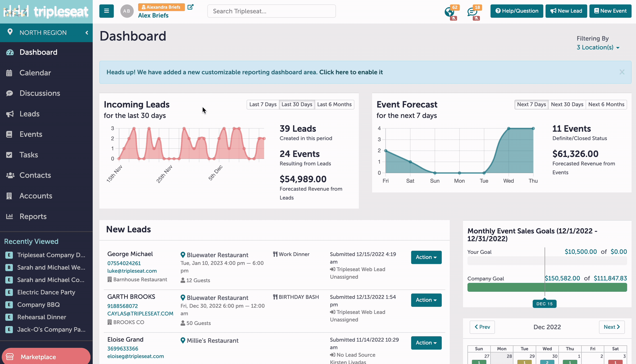
Task: Click the DEC 15 goal marker
Action: (544, 304)
